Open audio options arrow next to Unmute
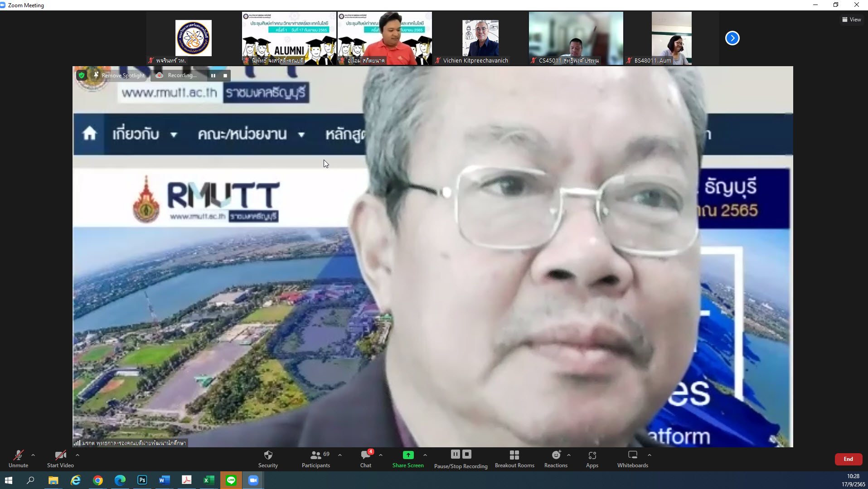This screenshot has width=868, height=489. 33,455
